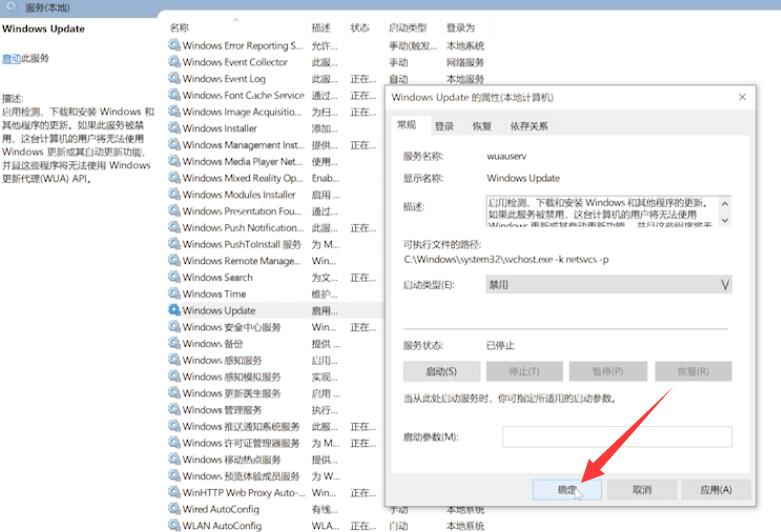Viewport: 781px width, 532px height.
Task: Click the 应用(A) button
Action: [x=716, y=490]
